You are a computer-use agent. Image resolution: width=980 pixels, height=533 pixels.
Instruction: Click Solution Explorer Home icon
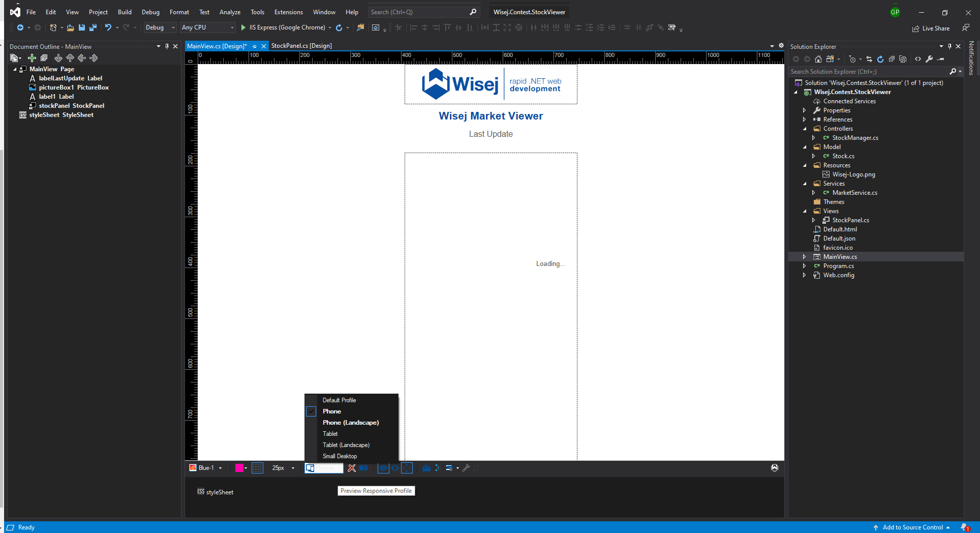tap(818, 59)
